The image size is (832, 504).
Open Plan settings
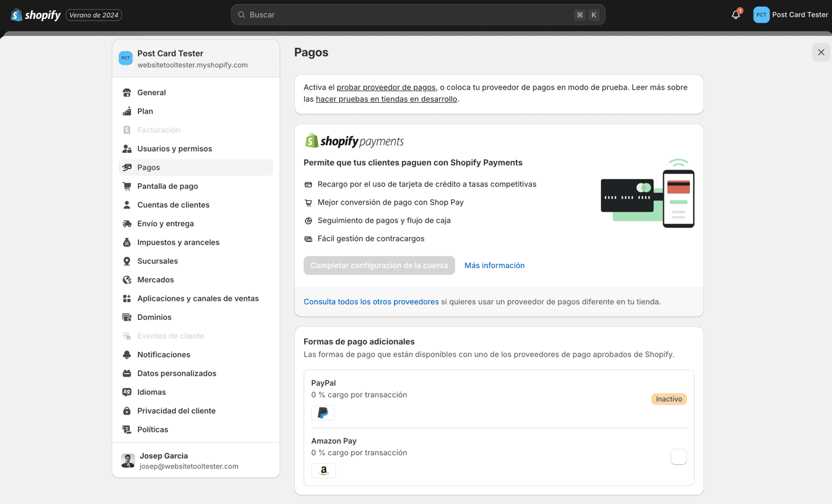coord(196,111)
